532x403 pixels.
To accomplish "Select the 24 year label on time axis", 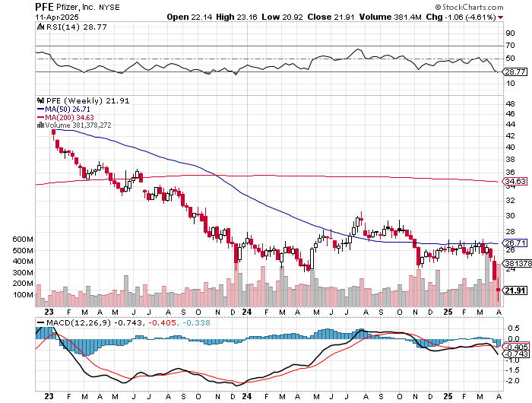I will [245, 312].
